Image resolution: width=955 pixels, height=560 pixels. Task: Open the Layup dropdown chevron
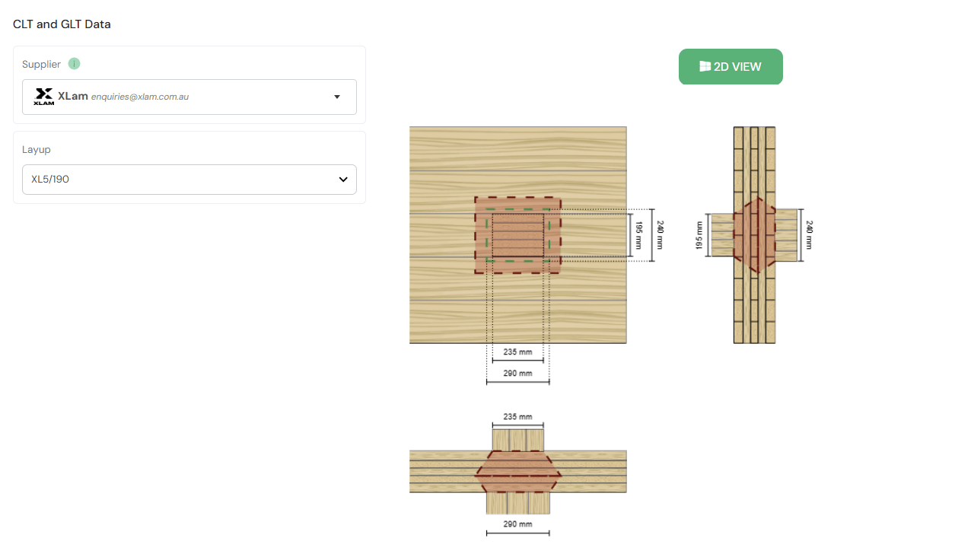[342, 180]
